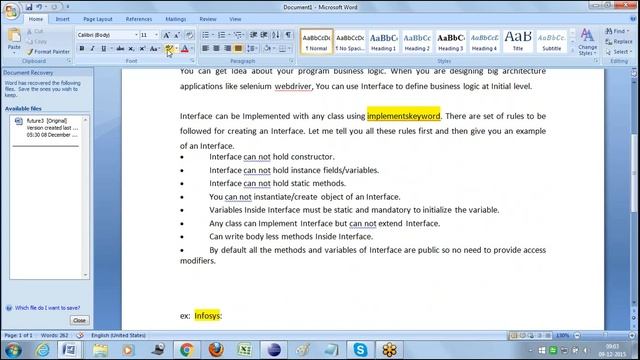Open the Windows Start menu

pyautogui.click(x=13, y=350)
